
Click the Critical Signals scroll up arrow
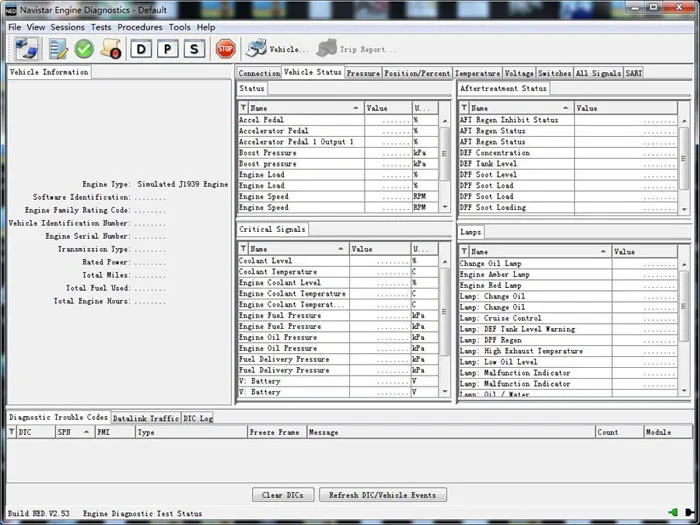445,262
